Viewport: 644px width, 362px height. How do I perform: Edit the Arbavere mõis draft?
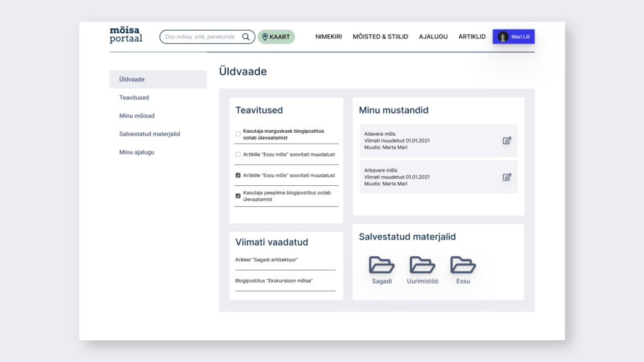(507, 177)
